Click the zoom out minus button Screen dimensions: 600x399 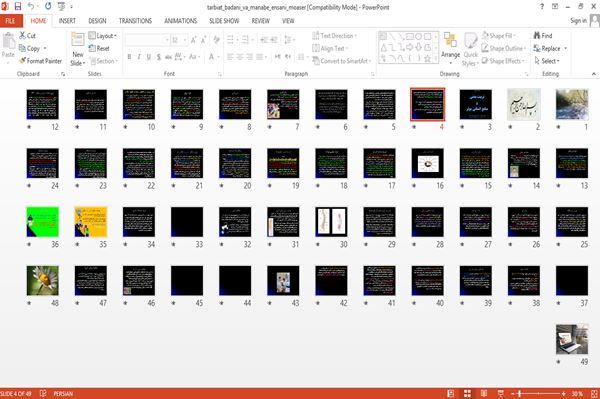pos(513,393)
